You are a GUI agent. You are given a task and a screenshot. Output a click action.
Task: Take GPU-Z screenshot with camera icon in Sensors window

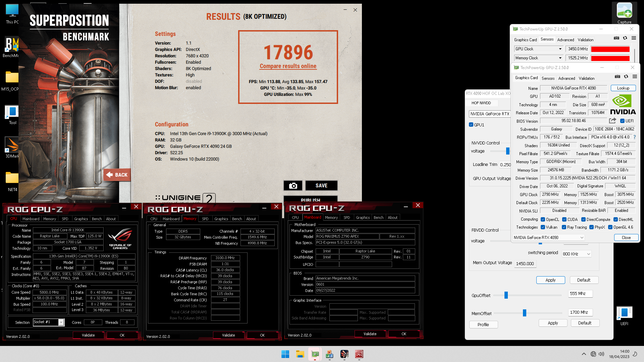[x=616, y=38]
